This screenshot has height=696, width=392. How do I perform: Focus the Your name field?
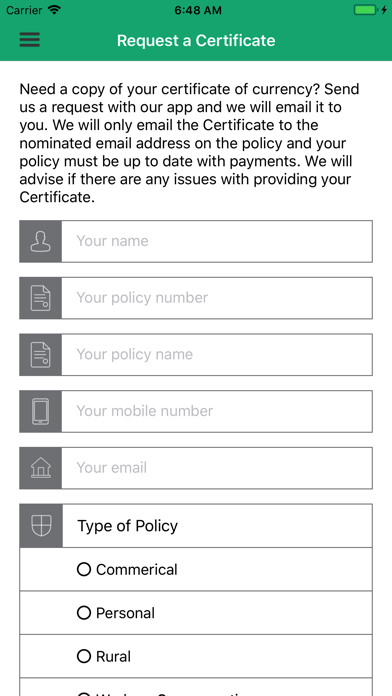point(217,241)
